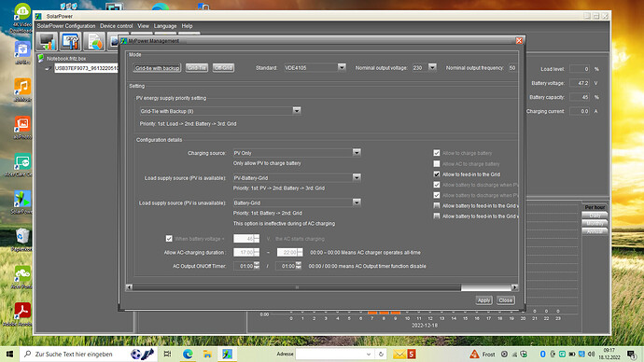Open 4K Video Downloader desktop shortcut

tap(22, 19)
